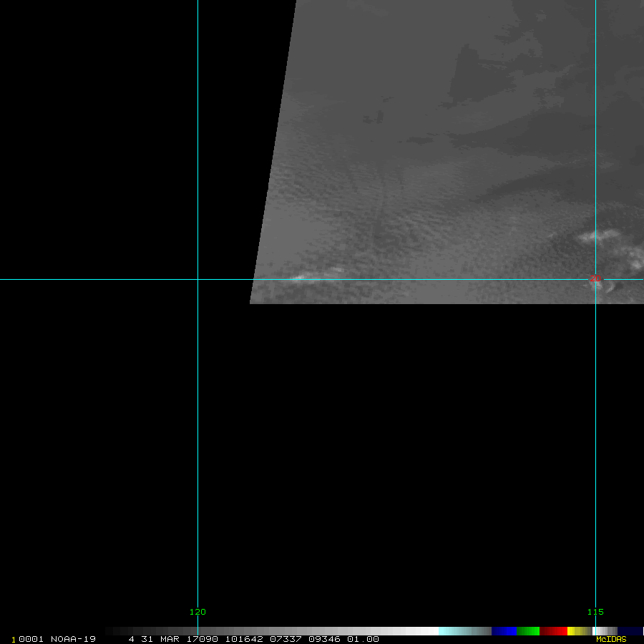Click the red 20 latitude label
Image resolution: width=644 pixels, height=644 pixels.
pos(595,278)
